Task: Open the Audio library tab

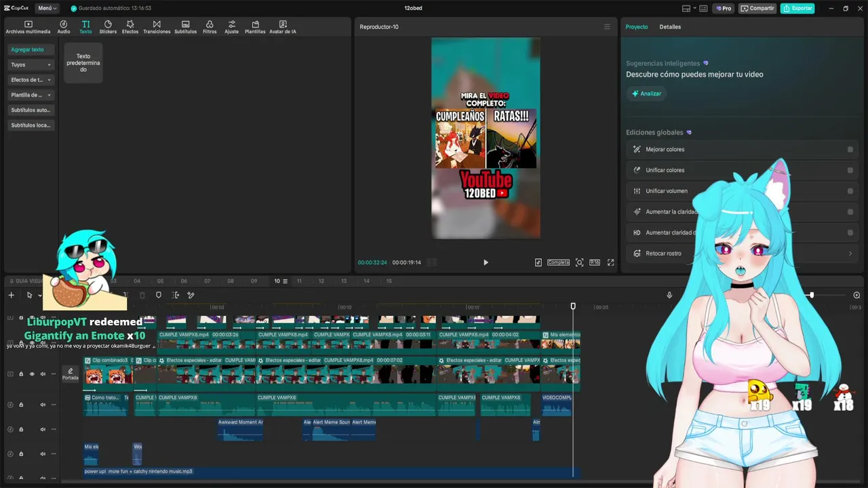Action: pyautogui.click(x=64, y=27)
